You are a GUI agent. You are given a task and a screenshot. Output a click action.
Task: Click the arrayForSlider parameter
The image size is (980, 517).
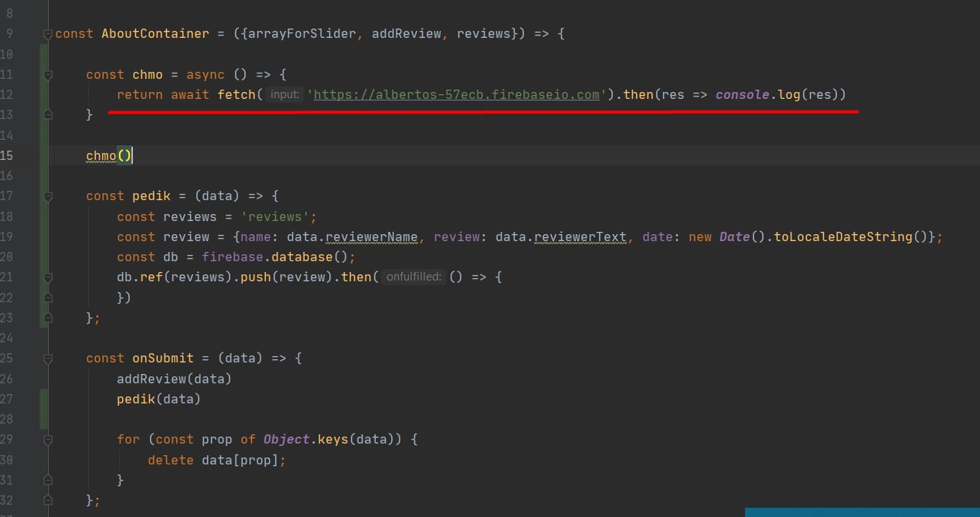point(301,34)
